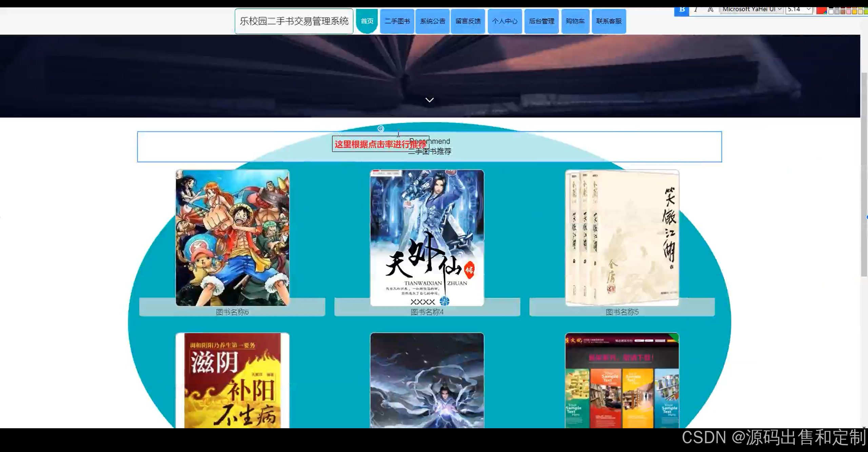Open the Microsoft YaHei UI font dropdown
The image size is (868, 452).
pyautogui.click(x=779, y=10)
